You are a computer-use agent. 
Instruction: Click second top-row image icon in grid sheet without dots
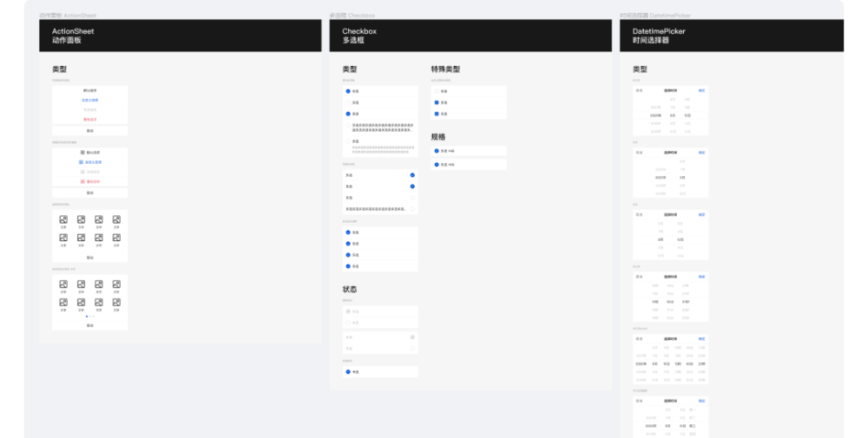click(x=81, y=219)
